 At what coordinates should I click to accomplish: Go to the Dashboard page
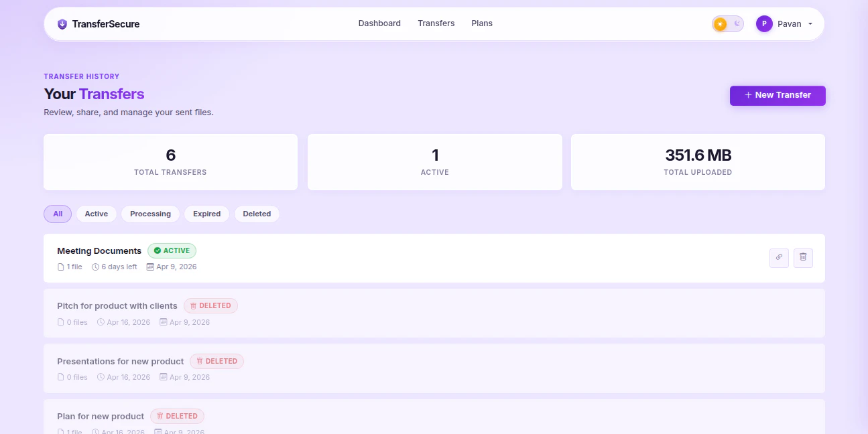coord(379,23)
